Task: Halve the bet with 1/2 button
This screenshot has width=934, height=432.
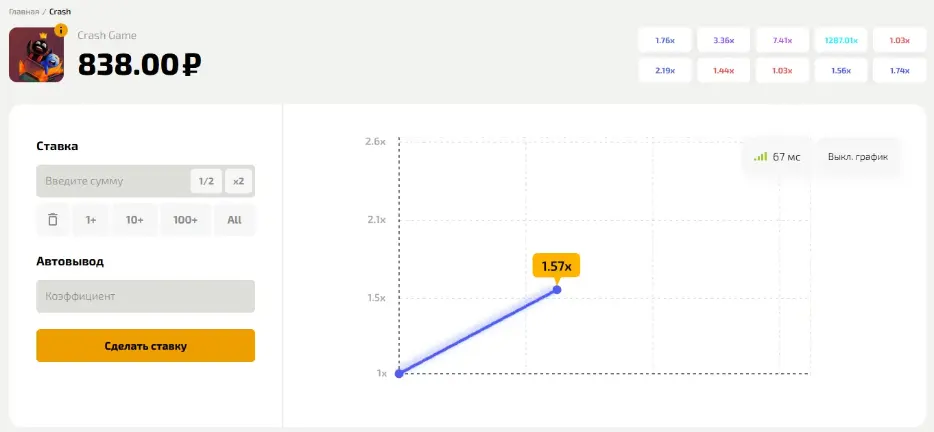Action: click(x=206, y=181)
